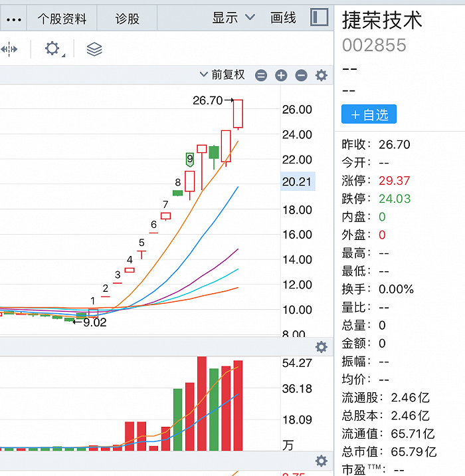Screen dimensions: 465x476
Task: Click the equals reset-zoom icon
Action: pyautogui.click(x=261, y=76)
